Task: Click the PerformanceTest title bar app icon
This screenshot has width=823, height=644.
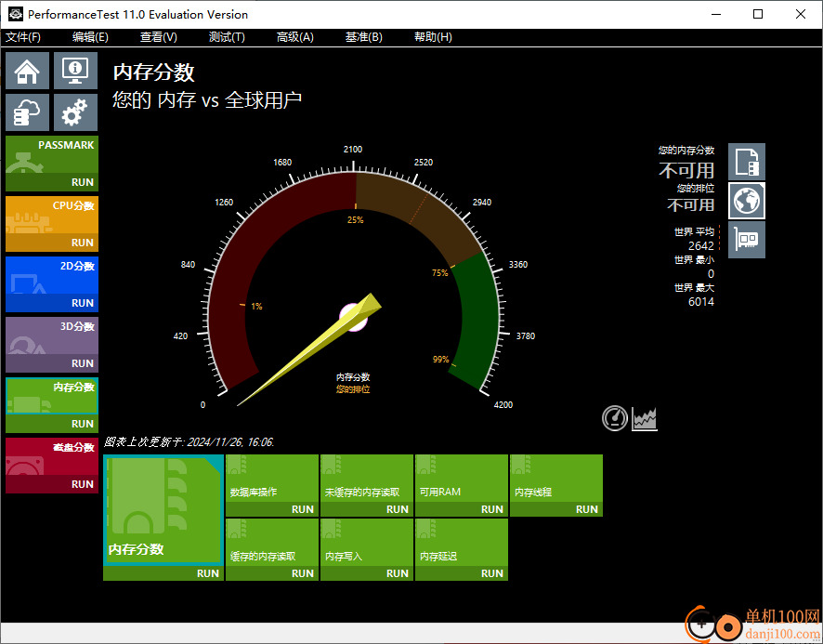Action: tap(16, 14)
